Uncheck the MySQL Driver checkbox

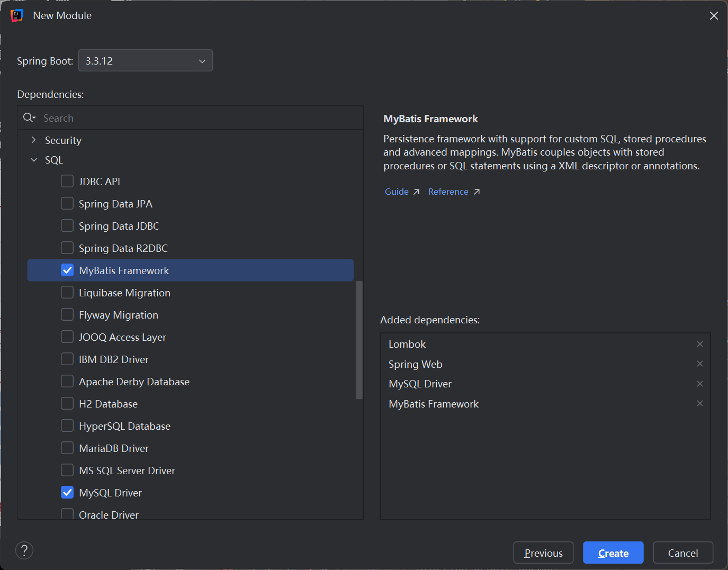pos(67,493)
